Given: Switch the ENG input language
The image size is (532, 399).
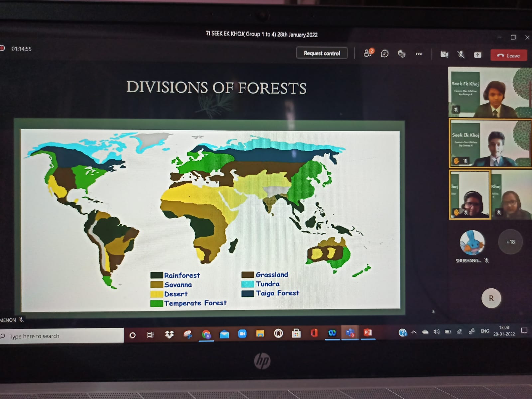Looking at the screenshot, I should pos(485,331).
